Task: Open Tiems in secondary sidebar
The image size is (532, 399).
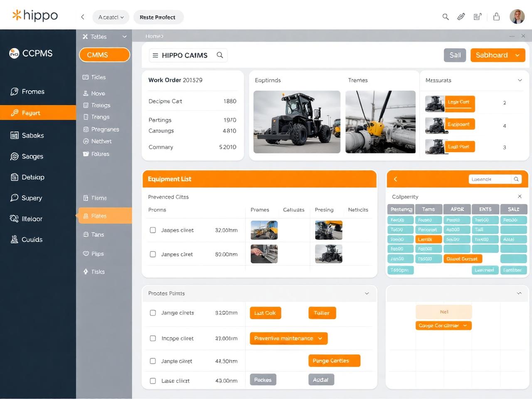Action: (x=95, y=198)
